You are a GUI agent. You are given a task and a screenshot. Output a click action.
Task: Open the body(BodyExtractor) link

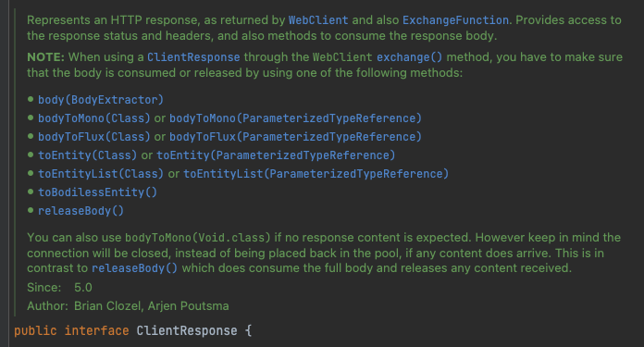click(x=101, y=100)
